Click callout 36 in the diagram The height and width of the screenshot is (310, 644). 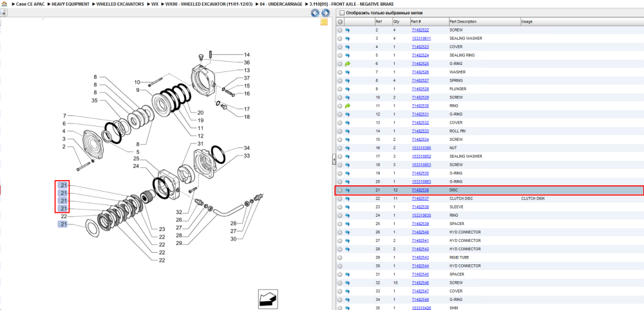click(247, 62)
